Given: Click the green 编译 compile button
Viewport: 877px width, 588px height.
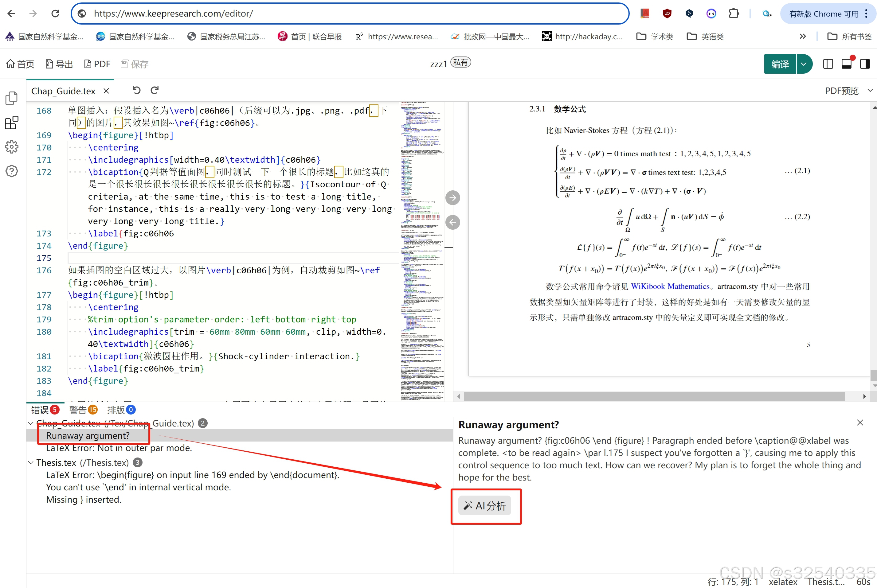Looking at the screenshot, I should 780,64.
